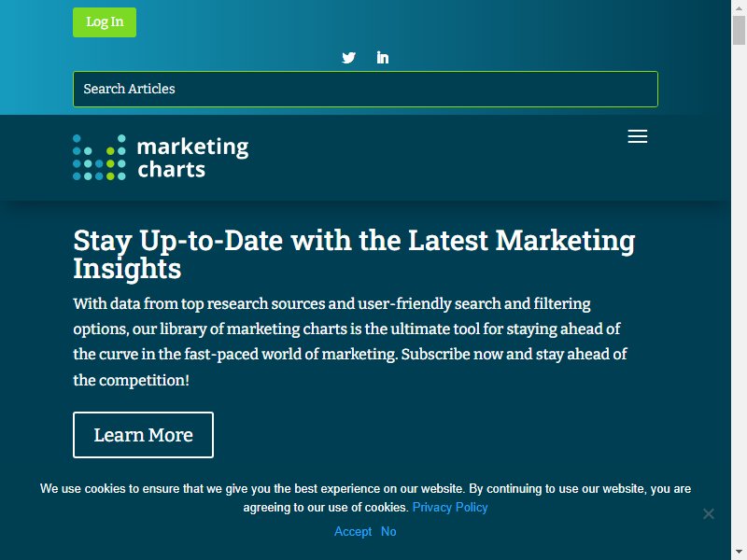Click the Log In button
This screenshot has height=560, width=747.
pyautogui.click(x=105, y=22)
